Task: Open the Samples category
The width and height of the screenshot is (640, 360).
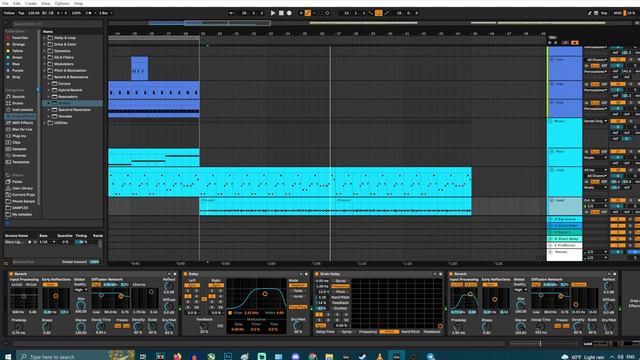Action: click(x=19, y=149)
